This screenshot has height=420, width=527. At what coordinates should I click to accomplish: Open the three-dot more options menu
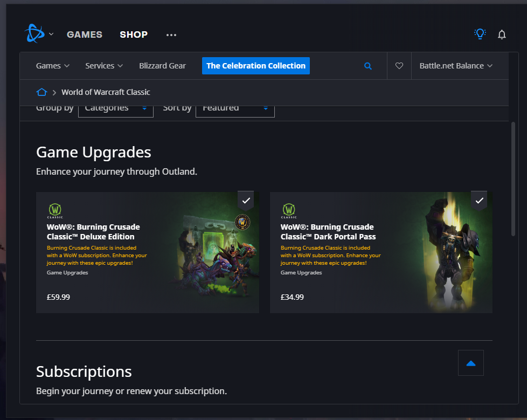pyautogui.click(x=171, y=35)
